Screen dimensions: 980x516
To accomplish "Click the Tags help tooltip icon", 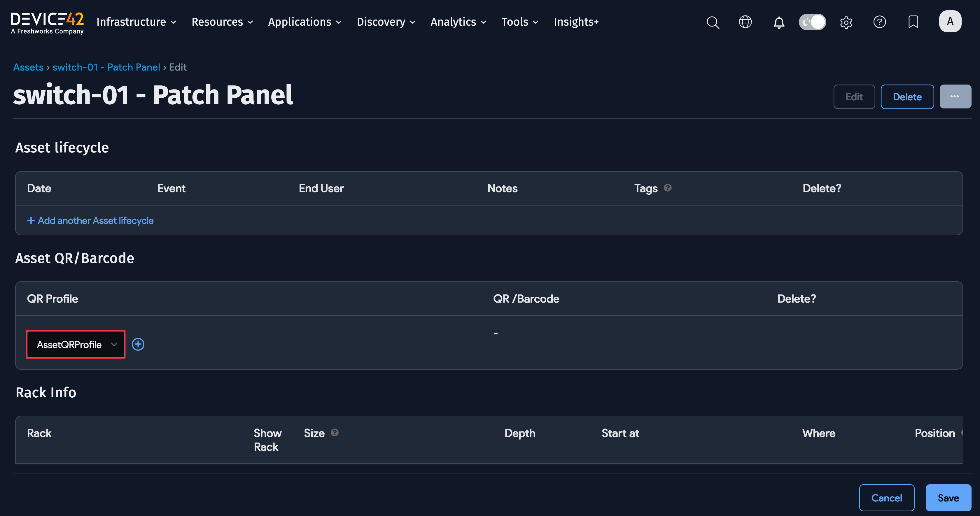I will point(668,187).
